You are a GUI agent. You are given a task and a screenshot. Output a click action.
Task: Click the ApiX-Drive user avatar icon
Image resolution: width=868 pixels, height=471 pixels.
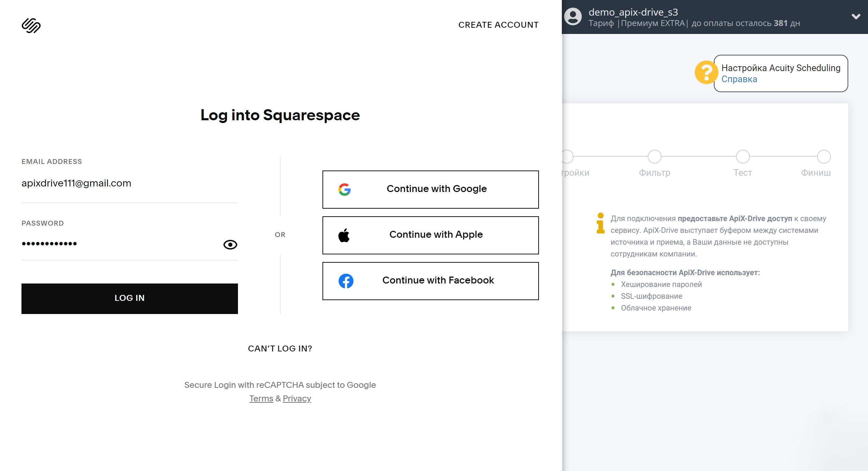(x=573, y=17)
